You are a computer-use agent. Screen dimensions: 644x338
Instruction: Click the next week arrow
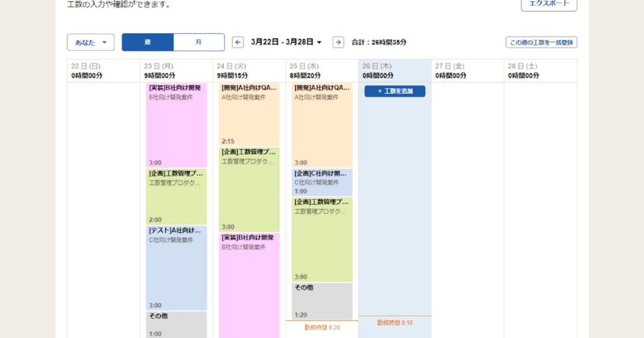338,42
